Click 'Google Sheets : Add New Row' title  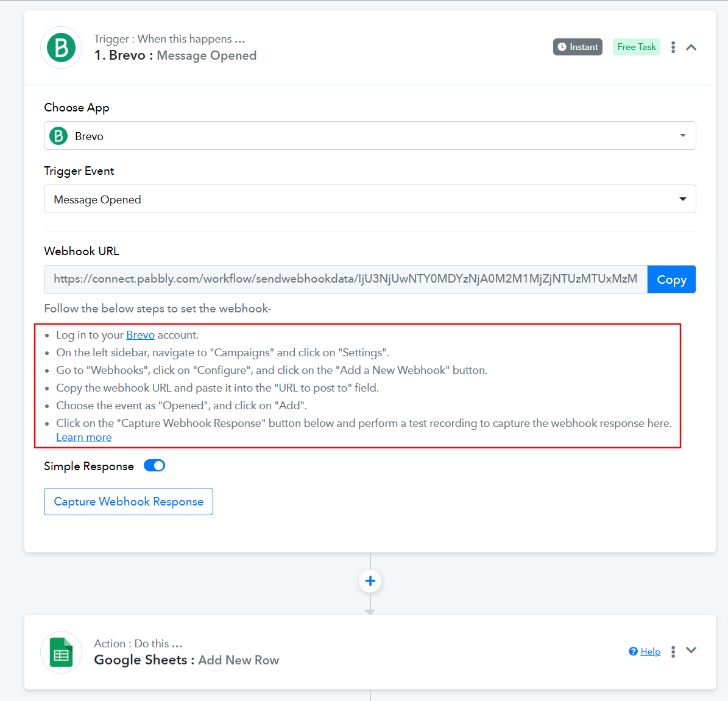coord(186,660)
